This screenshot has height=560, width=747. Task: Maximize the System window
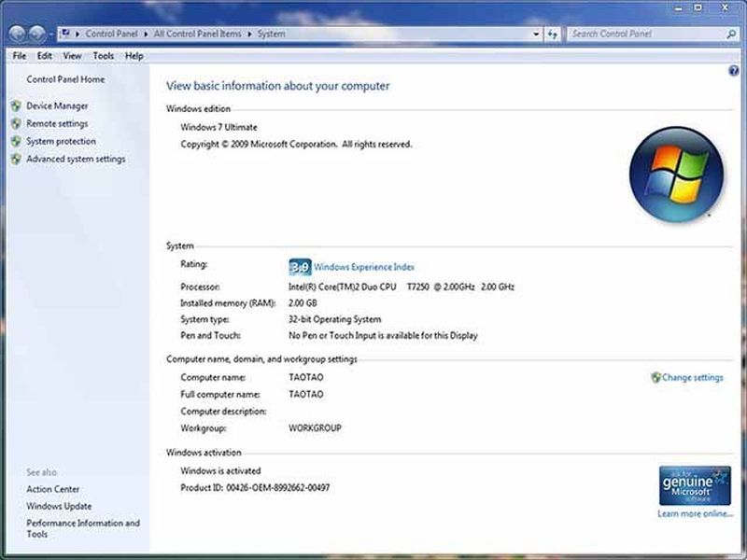[698, 7]
